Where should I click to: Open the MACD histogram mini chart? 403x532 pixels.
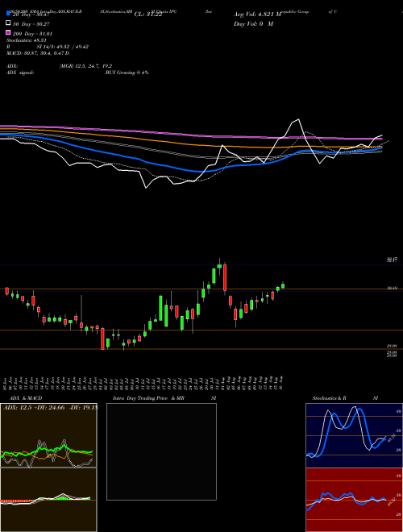[x=48, y=500]
